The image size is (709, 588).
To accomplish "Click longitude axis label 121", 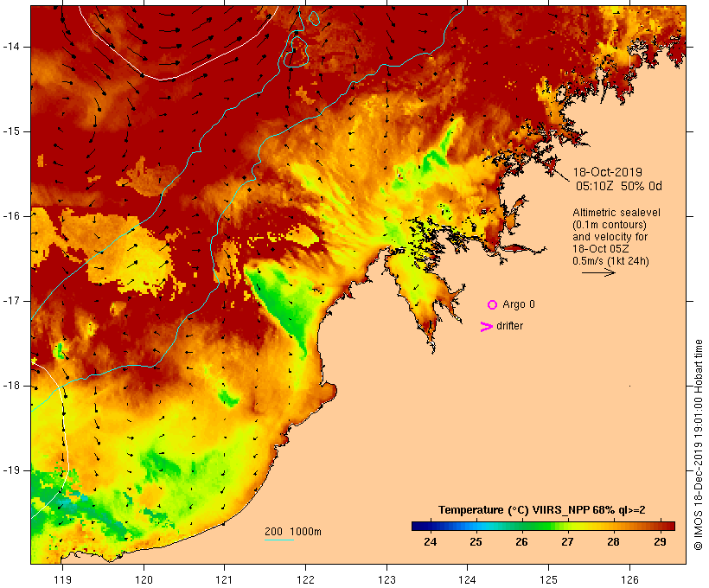I will pos(224,579).
